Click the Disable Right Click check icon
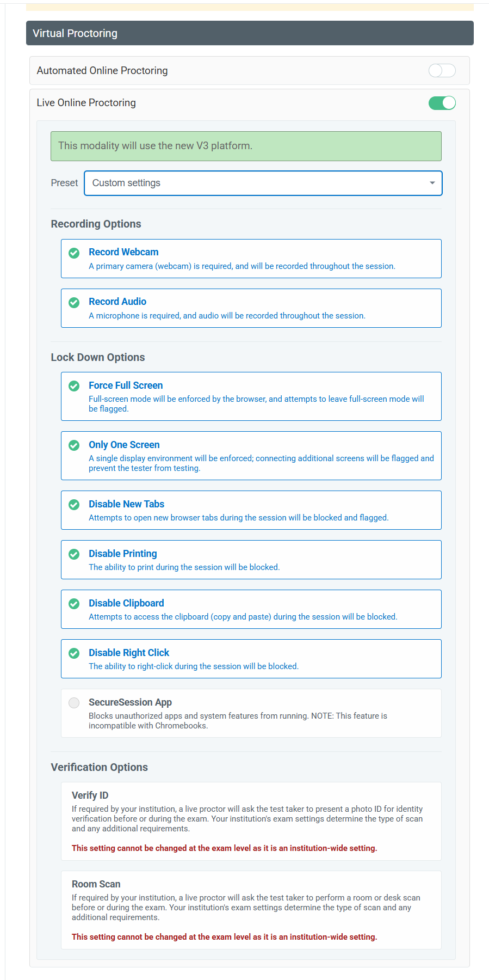Image resolution: width=489 pixels, height=980 pixels. pyautogui.click(x=74, y=653)
